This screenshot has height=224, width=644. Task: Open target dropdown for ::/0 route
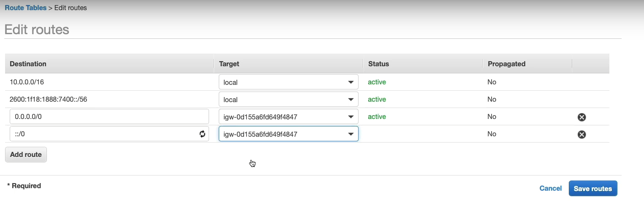coord(288,134)
